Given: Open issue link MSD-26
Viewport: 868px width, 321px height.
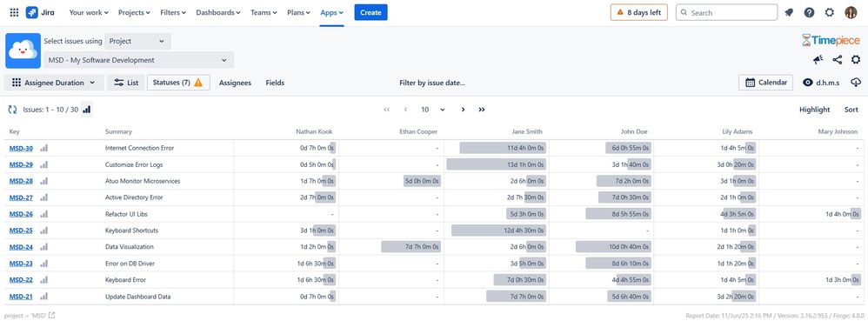Looking at the screenshot, I should point(21,214).
